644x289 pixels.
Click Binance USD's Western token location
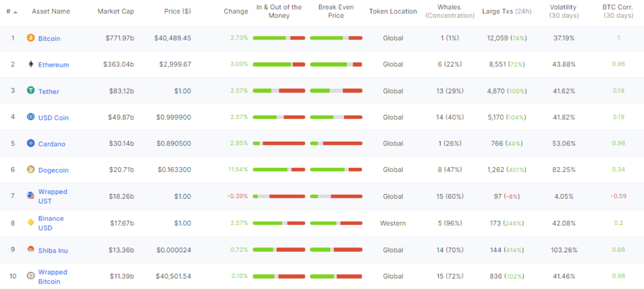[x=393, y=223]
